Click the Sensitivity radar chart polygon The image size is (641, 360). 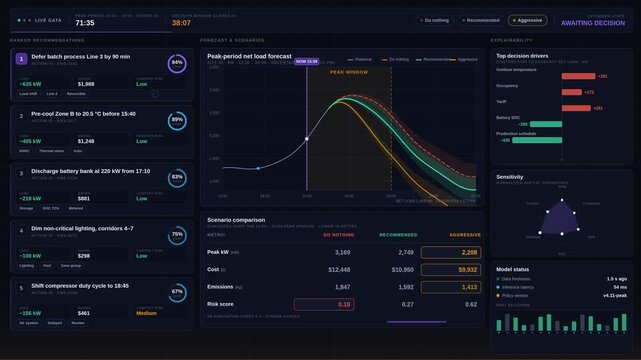(560, 219)
